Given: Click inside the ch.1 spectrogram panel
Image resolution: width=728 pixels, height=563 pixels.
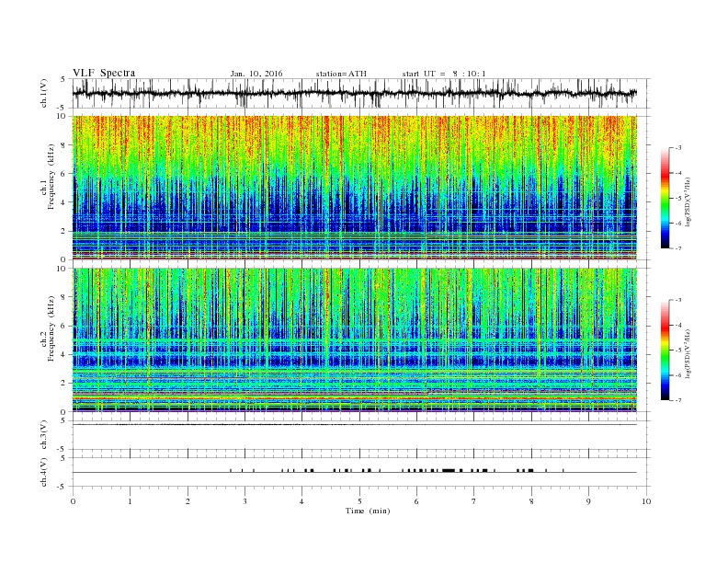Looking at the screenshot, I should (354, 188).
